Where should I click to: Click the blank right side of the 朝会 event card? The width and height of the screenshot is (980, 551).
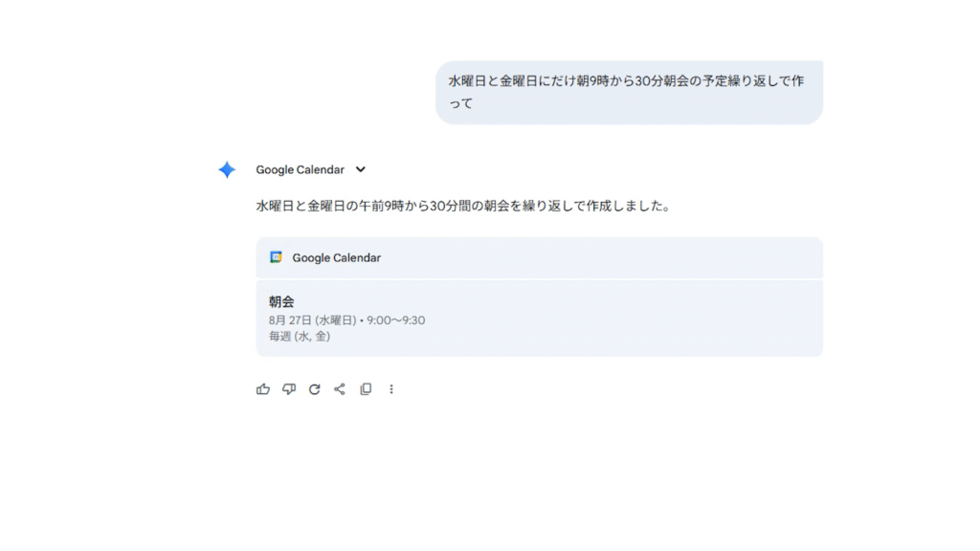[670, 319]
